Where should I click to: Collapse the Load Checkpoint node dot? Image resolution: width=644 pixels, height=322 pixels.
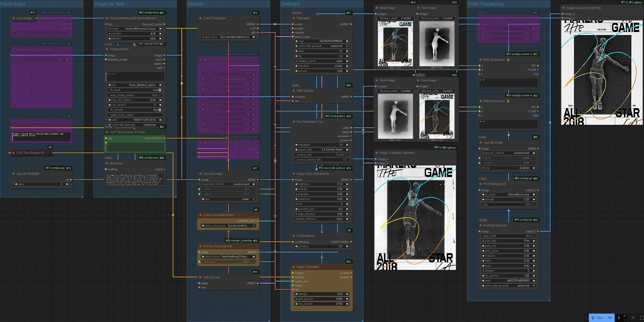tap(200, 18)
